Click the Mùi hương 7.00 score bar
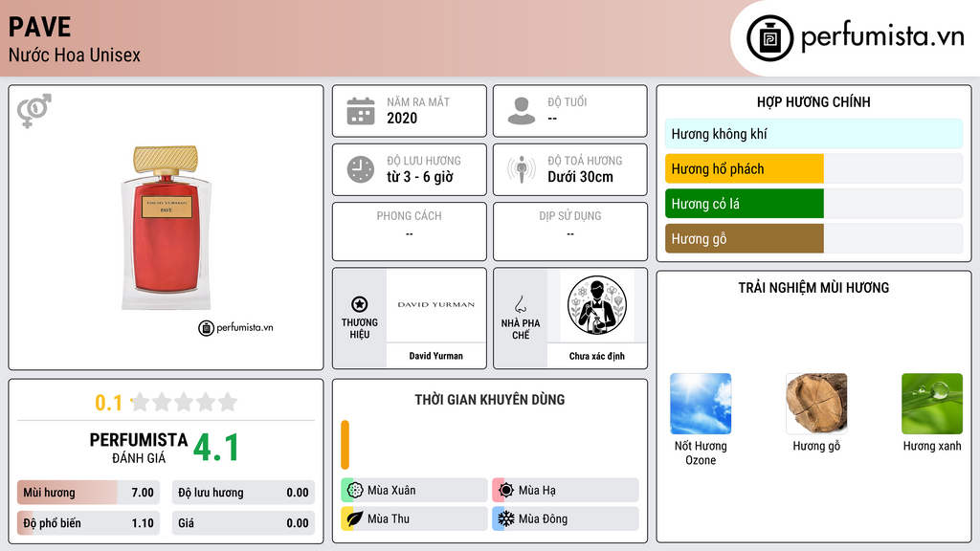This screenshot has width=980, height=551. point(88,493)
